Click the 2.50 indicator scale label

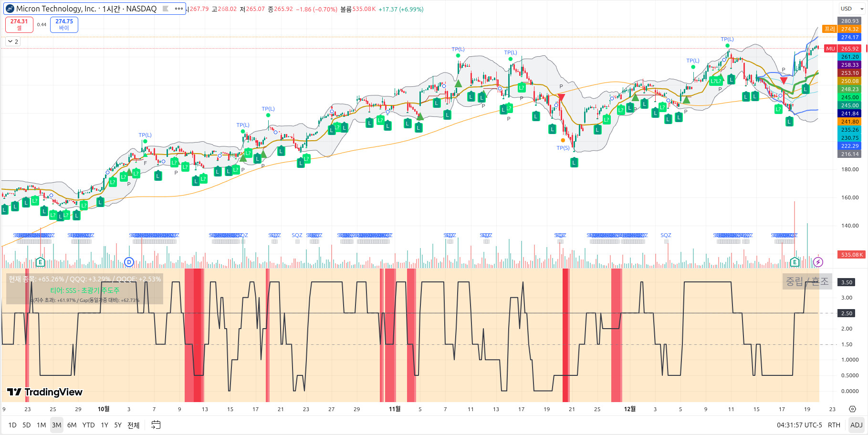tap(847, 313)
